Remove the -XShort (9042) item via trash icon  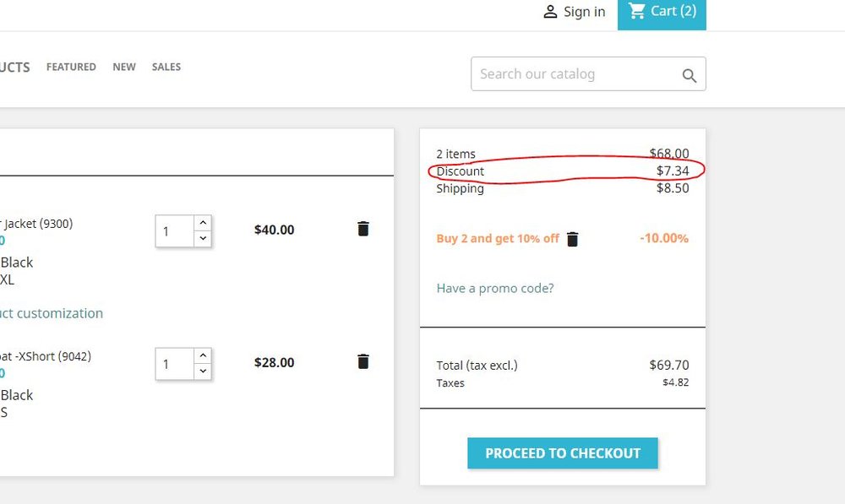pos(363,361)
